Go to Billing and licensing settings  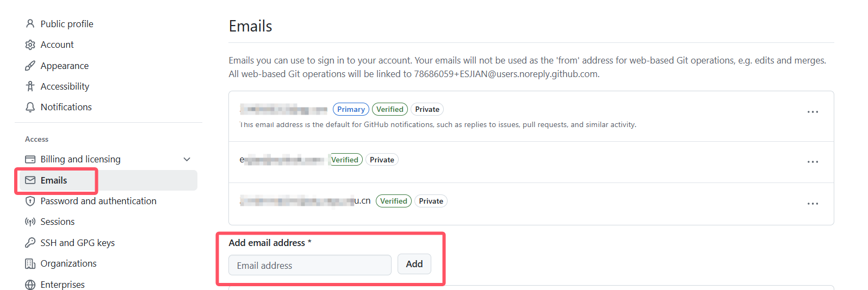click(80, 159)
